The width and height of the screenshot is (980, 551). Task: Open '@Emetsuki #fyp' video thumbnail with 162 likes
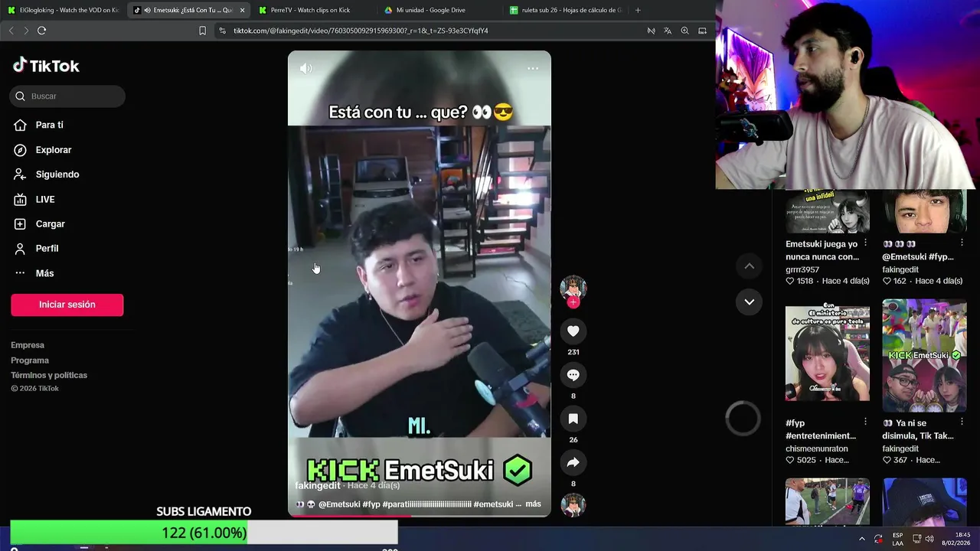tap(924, 211)
